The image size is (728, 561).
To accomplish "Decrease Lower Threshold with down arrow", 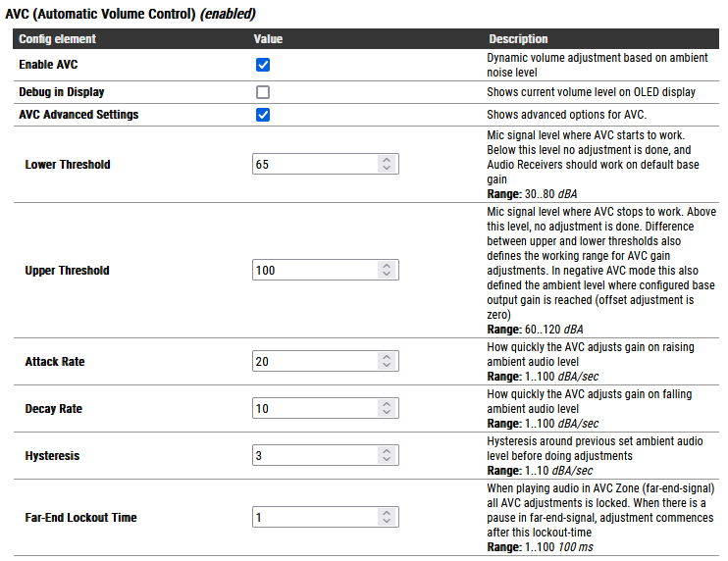I will [x=387, y=169].
